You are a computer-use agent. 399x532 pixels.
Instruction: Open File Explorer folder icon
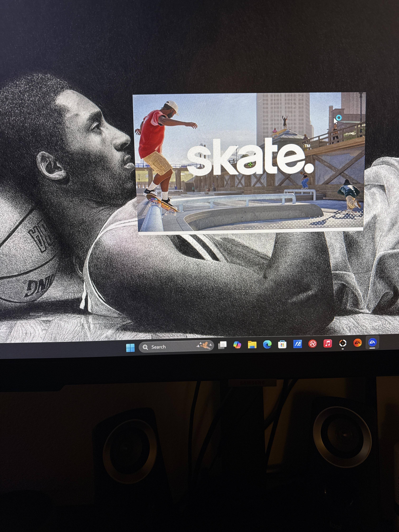[252, 345]
